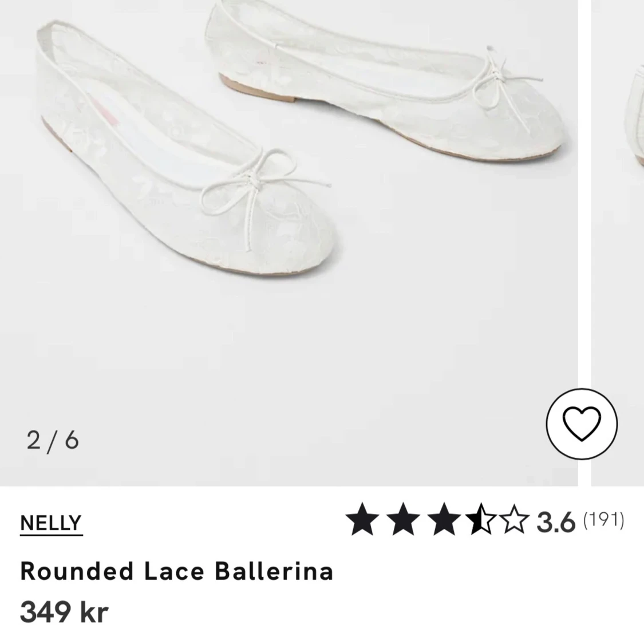This screenshot has height=644, width=644.
Task: Open the main shoe photo in full view
Action: click(x=289, y=243)
